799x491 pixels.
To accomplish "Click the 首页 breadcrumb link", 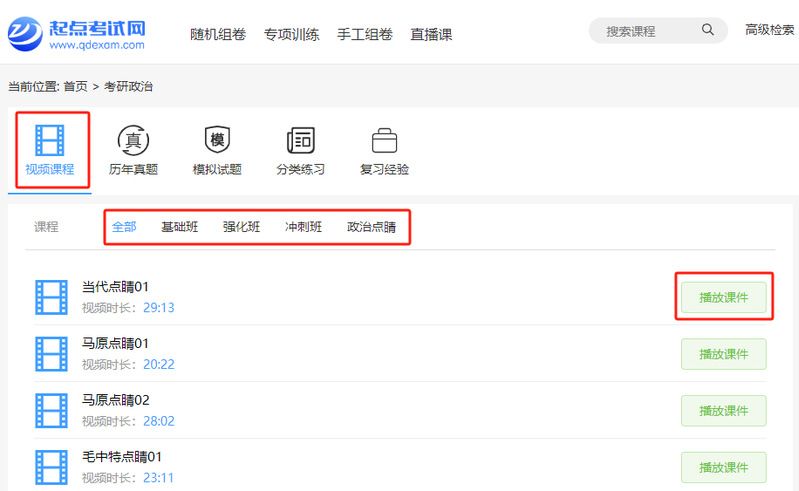I will click(75, 87).
